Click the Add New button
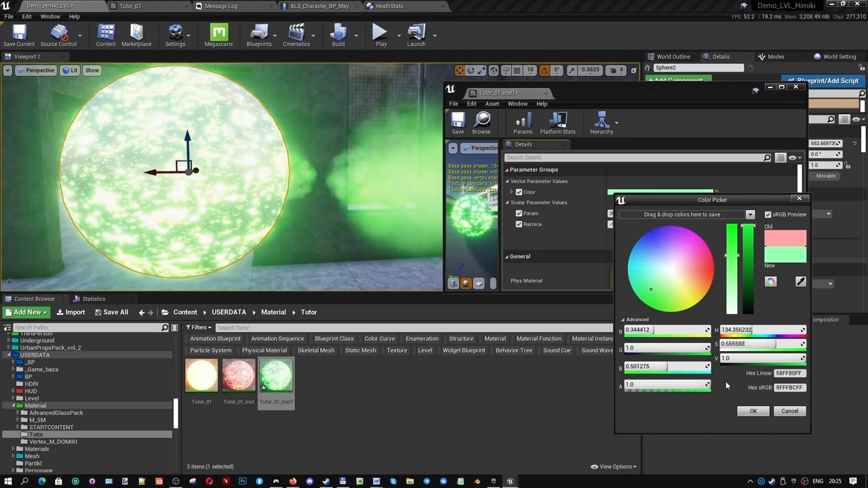This screenshot has height=488, width=868. point(26,312)
